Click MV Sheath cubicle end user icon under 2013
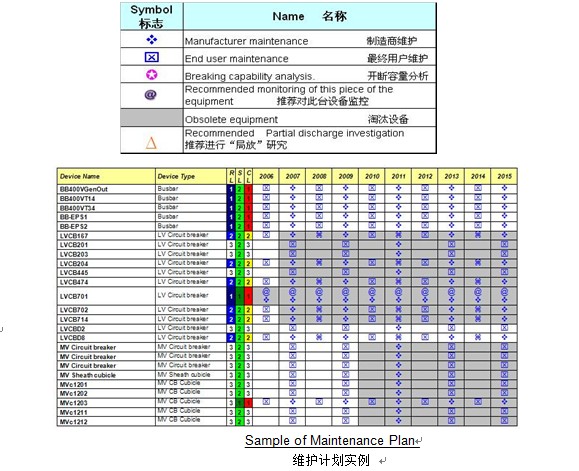The width and height of the screenshot is (579, 471). coord(451,374)
